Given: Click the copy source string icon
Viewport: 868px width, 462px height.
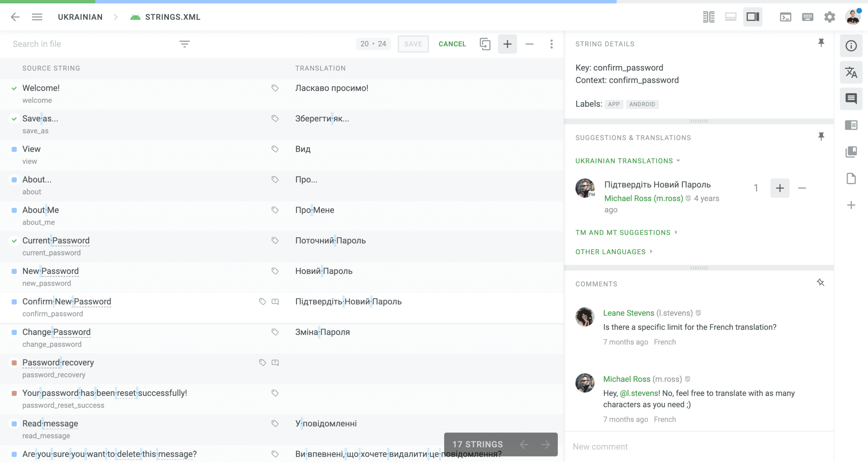Looking at the screenshot, I should (x=485, y=44).
